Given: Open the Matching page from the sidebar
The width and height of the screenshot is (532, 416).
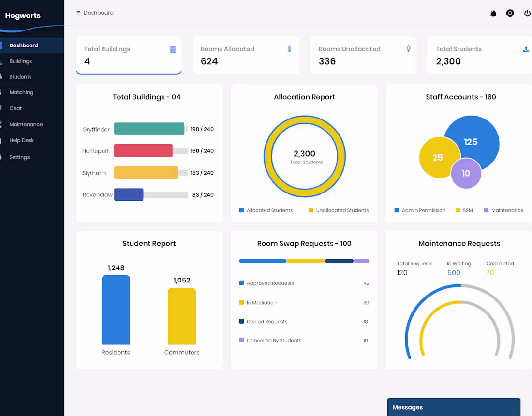Looking at the screenshot, I should (x=21, y=92).
